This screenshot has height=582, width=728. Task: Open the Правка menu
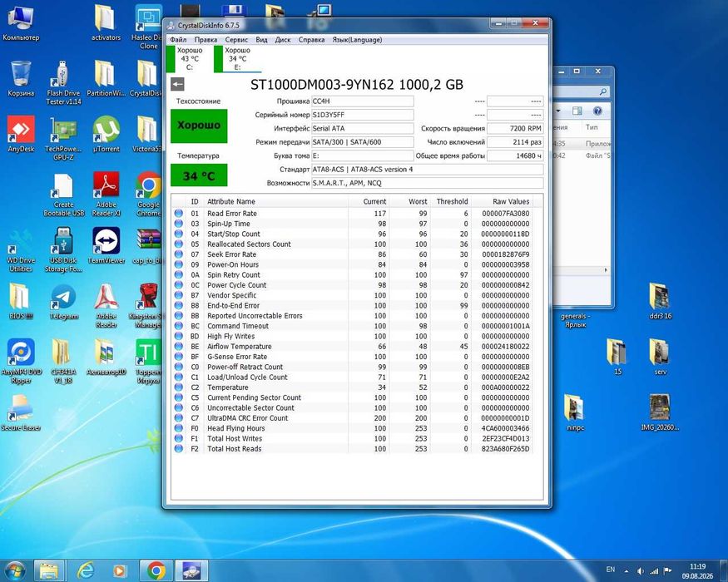[206, 40]
